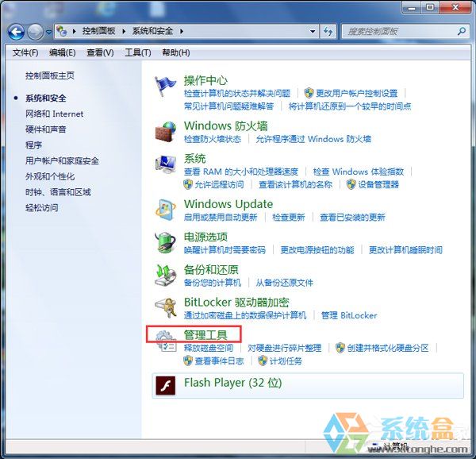The height and width of the screenshot is (459, 476).
Task: Expand the arrow before 控制面板 in breadcrumb
Action: (74, 31)
